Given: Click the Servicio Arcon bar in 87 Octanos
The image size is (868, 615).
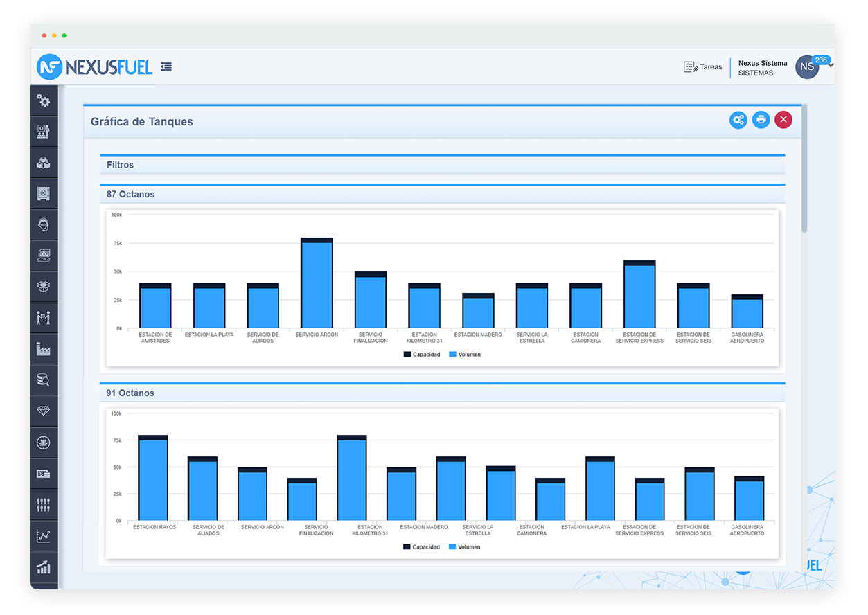Looking at the screenshot, I should tap(317, 284).
